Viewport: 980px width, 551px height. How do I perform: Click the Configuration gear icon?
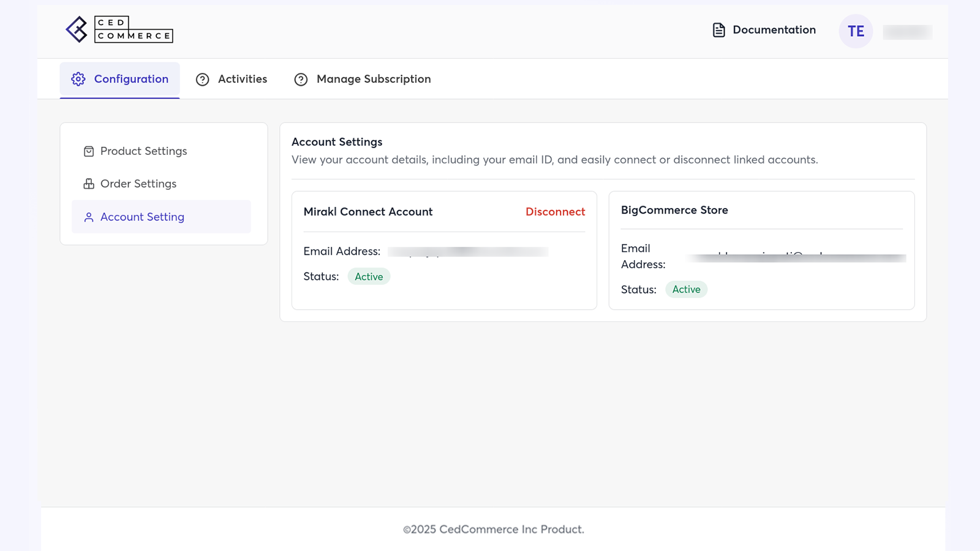tap(78, 79)
